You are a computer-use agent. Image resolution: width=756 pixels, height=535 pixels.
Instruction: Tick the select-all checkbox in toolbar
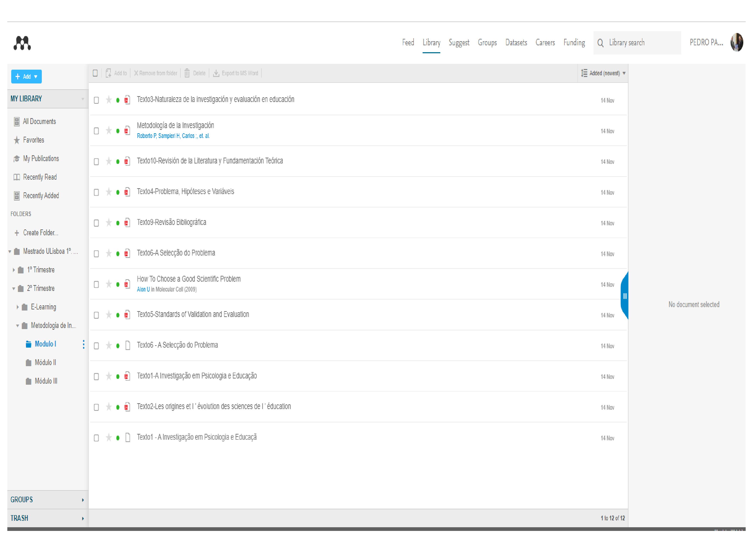point(95,73)
